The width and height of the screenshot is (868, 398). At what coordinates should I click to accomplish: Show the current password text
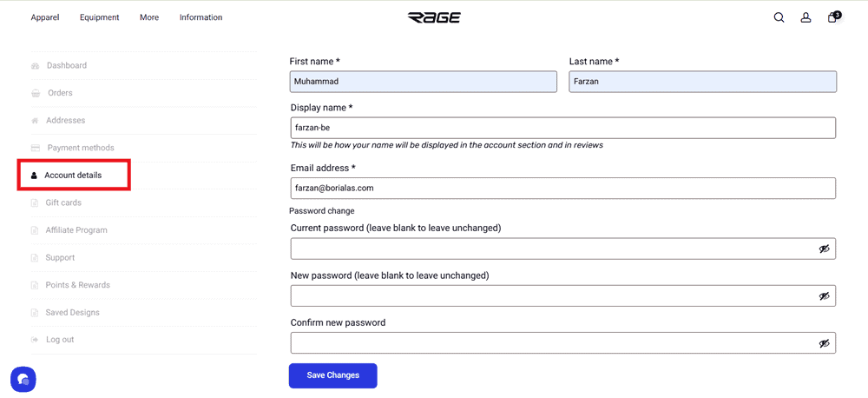click(x=824, y=249)
